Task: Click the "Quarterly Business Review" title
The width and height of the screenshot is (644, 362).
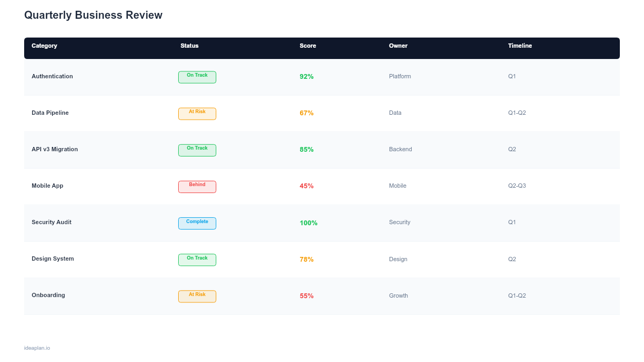Action: (93, 15)
